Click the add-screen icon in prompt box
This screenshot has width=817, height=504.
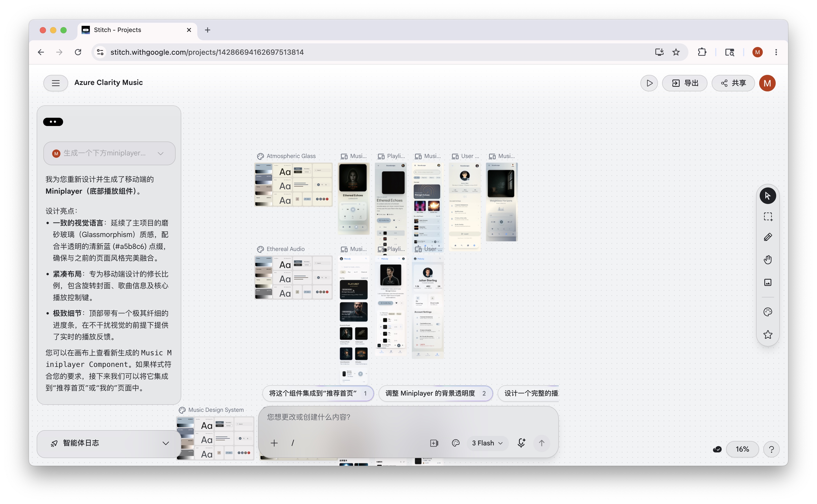tap(434, 443)
